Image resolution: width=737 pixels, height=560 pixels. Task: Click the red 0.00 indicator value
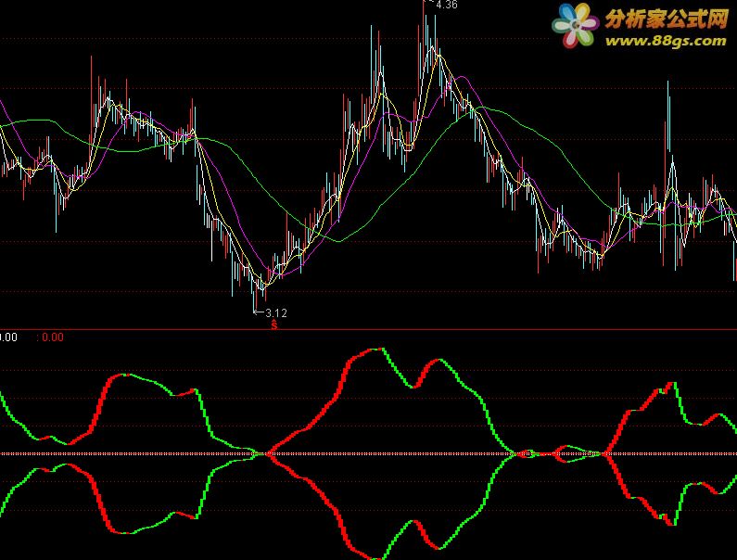click(53, 337)
